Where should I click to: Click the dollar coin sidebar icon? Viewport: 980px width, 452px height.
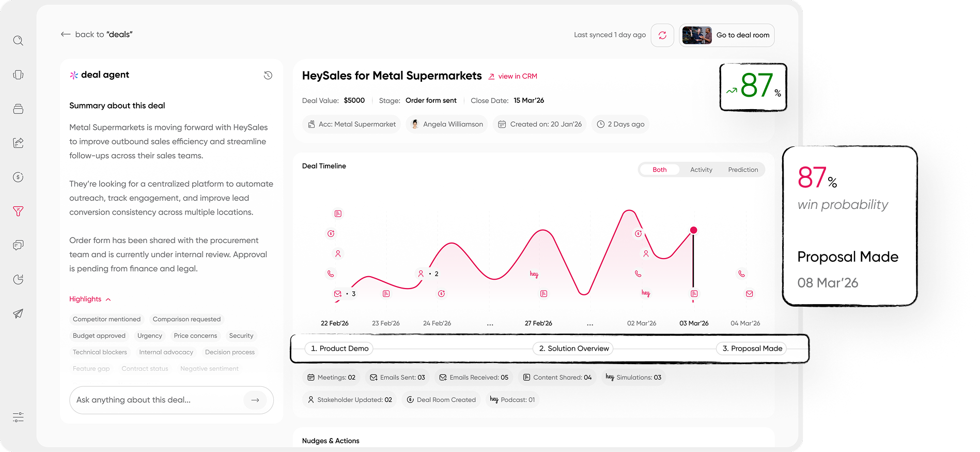pyautogui.click(x=18, y=177)
